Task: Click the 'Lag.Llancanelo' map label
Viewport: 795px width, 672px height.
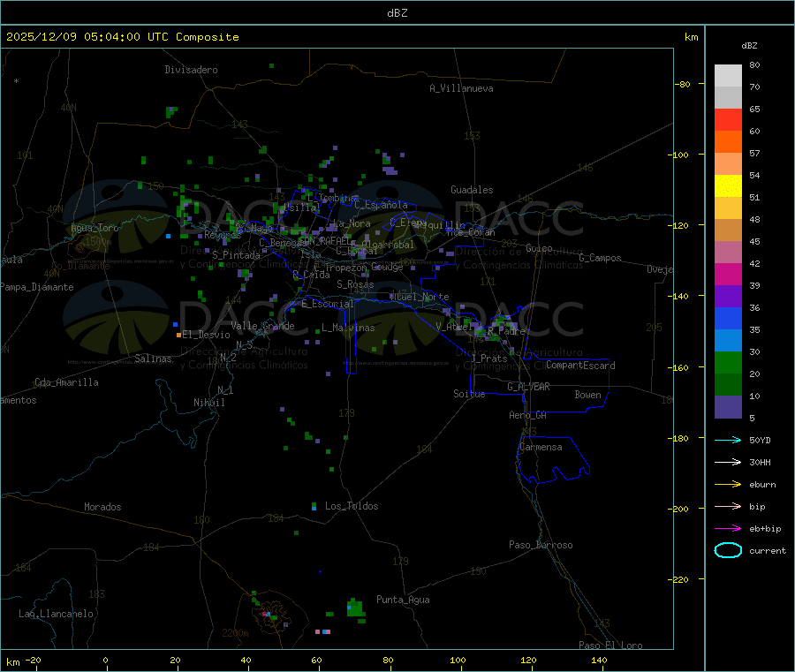Action: [56, 614]
